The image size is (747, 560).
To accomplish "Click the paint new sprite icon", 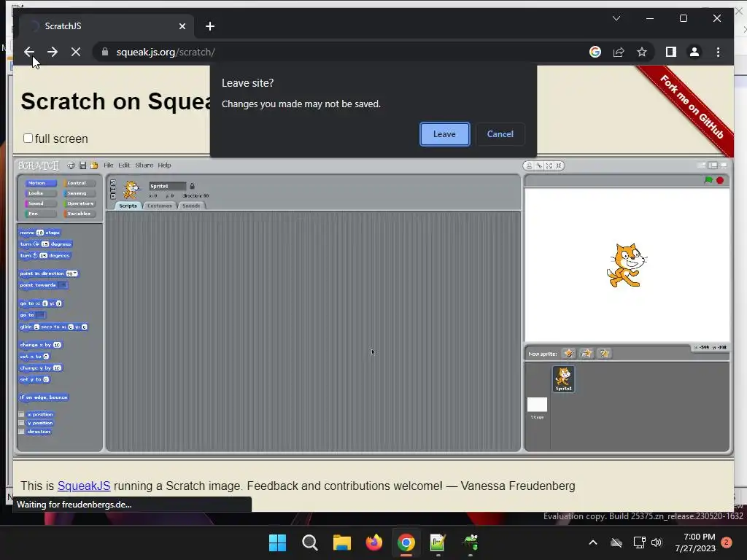I will click(x=569, y=354).
